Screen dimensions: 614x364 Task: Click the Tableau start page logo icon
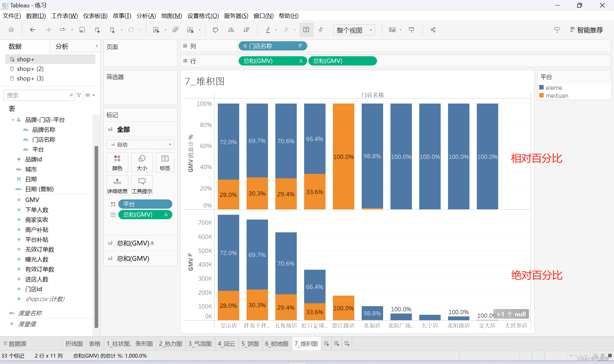coord(11,30)
